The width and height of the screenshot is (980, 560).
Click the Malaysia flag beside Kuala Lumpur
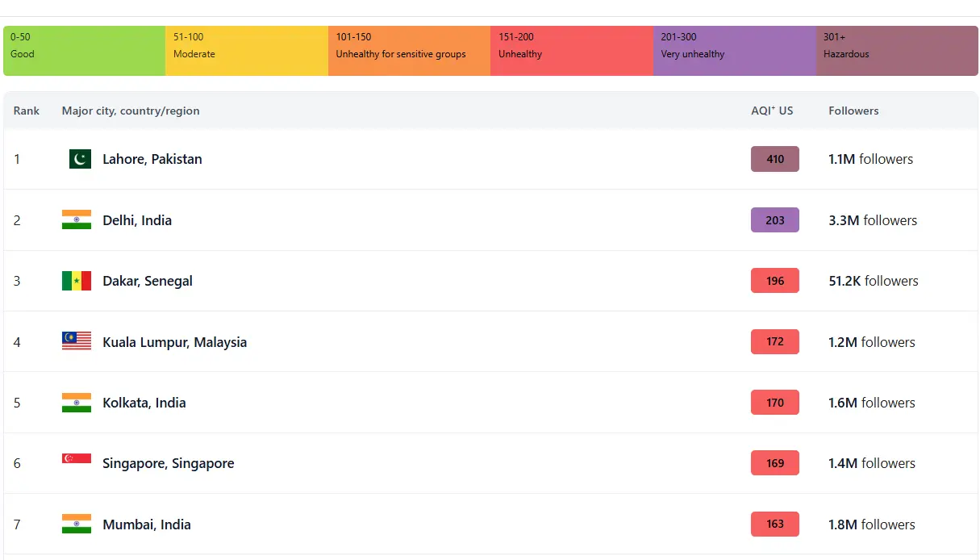77,341
